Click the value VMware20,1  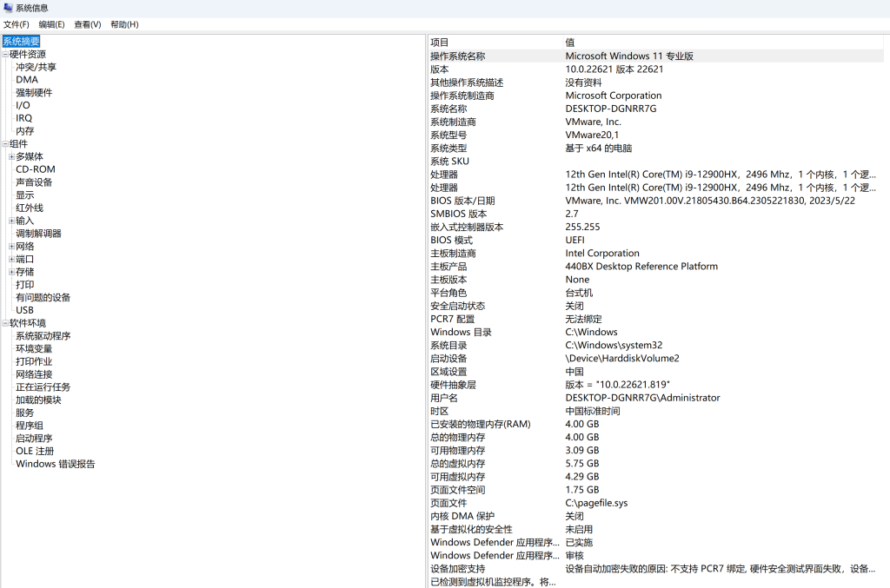592,135
